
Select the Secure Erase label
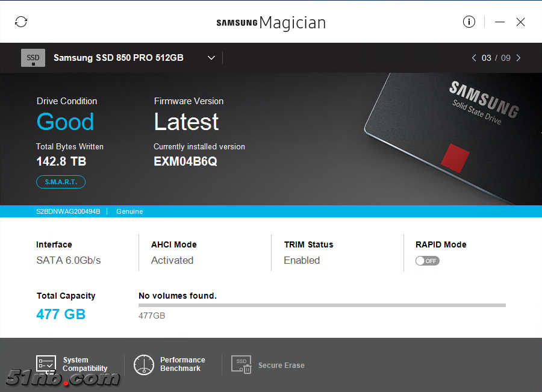281,366
